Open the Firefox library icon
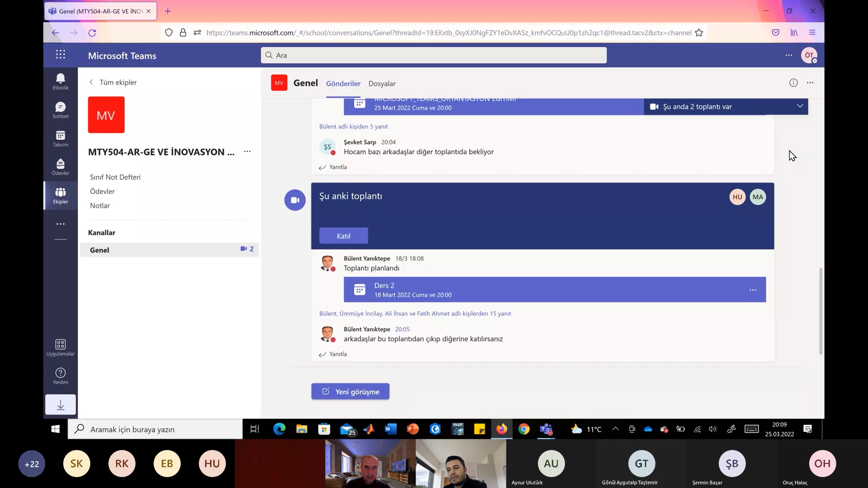 coord(794,33)
